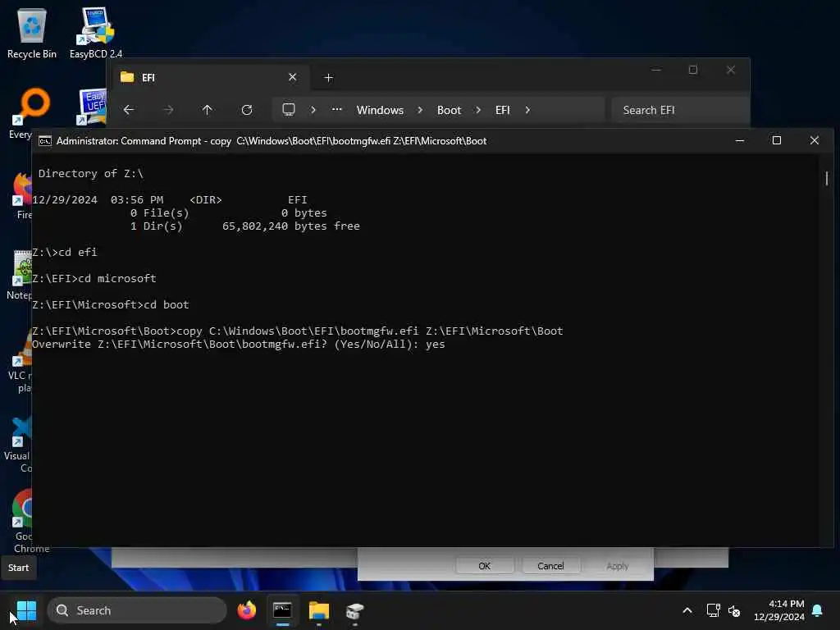Open the muted volume tray icon
Viewport: 840px width, 630px height.
tap(734, 610)
